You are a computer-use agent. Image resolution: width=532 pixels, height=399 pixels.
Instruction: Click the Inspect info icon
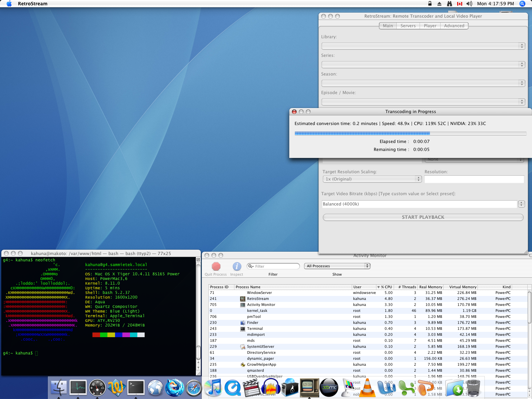coord(237,267)
